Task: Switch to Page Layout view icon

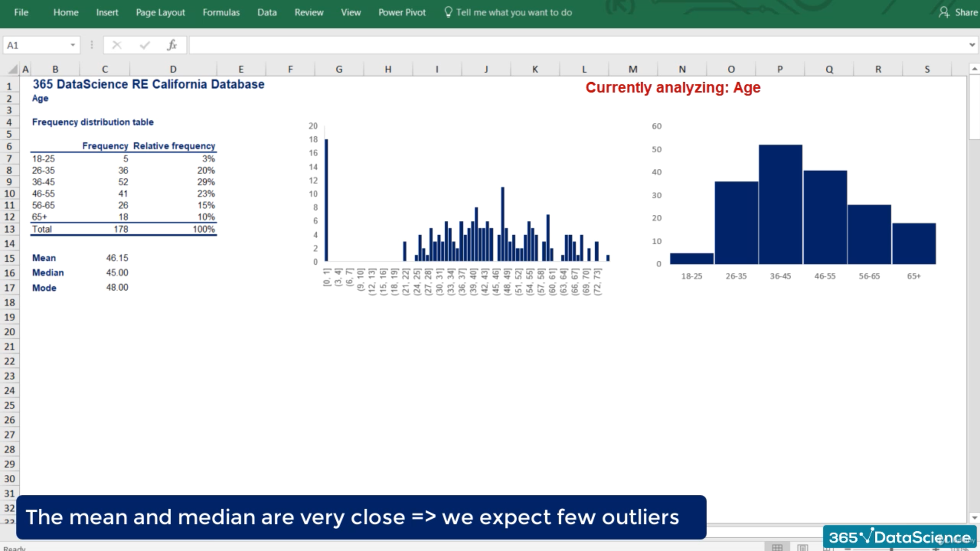Action: point(802,547)
